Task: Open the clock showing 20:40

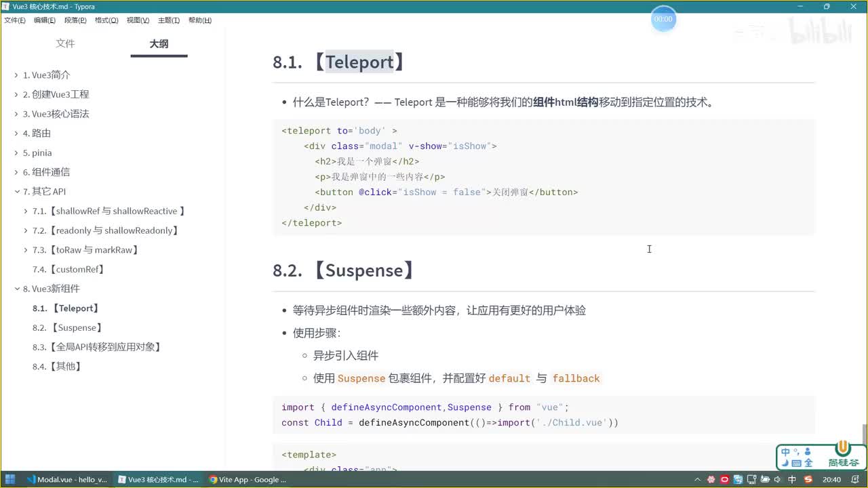Action: point(831,479)
